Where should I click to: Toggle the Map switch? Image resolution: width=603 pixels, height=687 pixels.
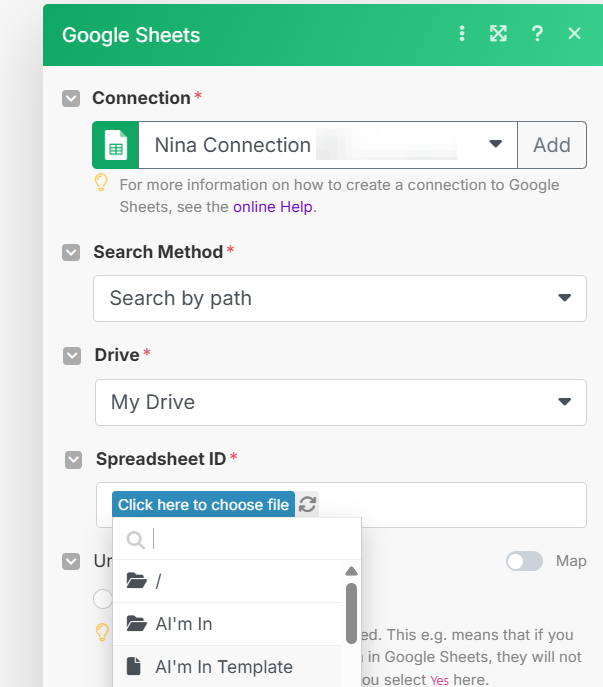[524, 561]
